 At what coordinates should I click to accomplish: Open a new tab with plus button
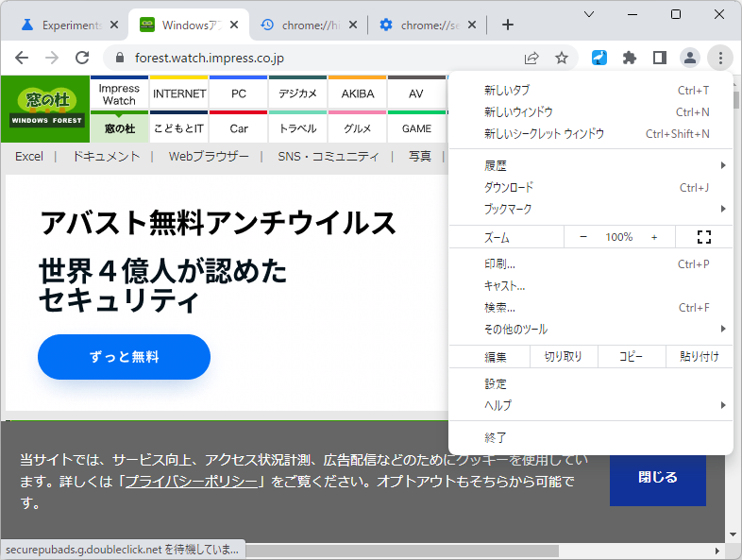click(x=507, y=25)
